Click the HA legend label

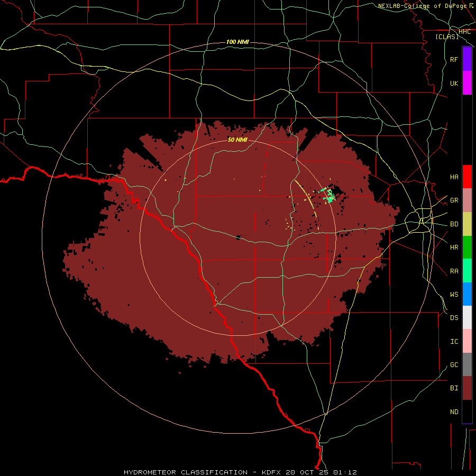(x=454, y=177)
